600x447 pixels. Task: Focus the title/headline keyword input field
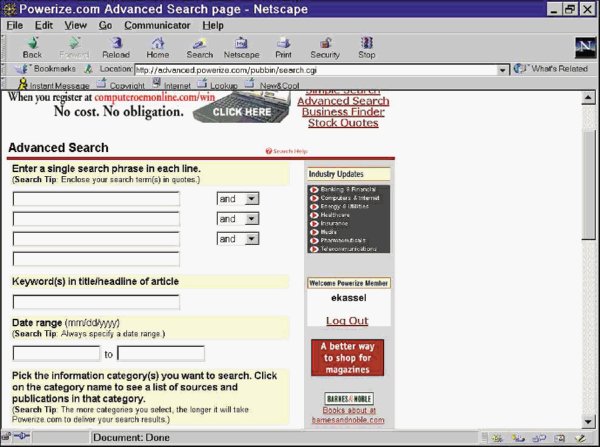pyautogui.click(x=96, y=302)
